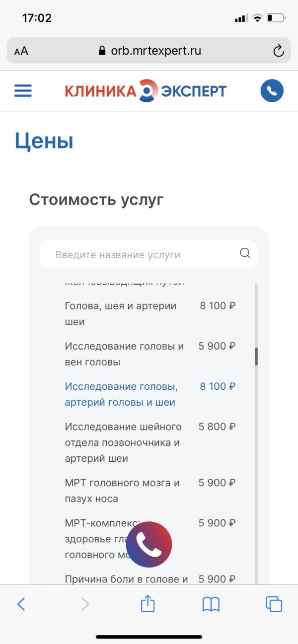298x644 pixels.
Task: Open Исследование головы, артерий головы и шеи
Action: [121, 394]
